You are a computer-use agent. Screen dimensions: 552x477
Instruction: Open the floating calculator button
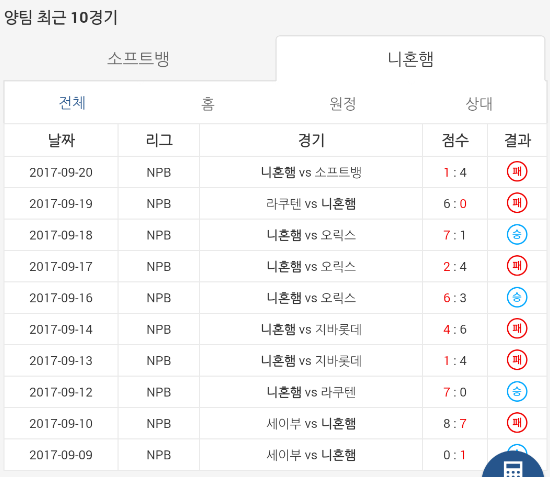[x=513, y=466]
